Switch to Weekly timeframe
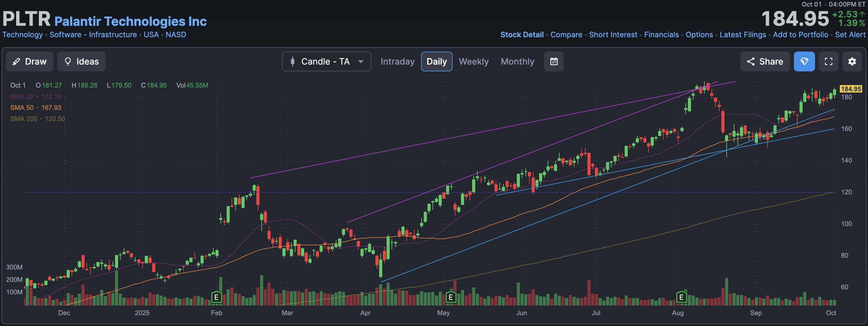 [x=473, y=61]
